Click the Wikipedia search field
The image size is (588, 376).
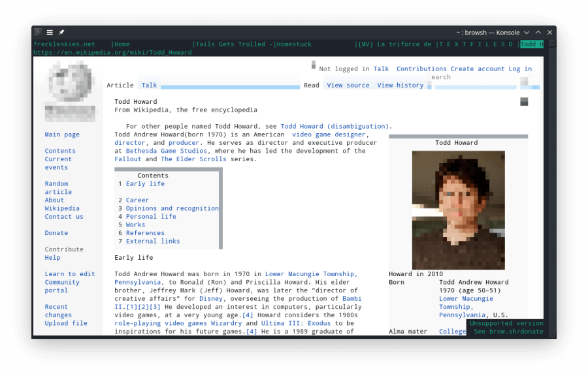(x=476, y=82)
